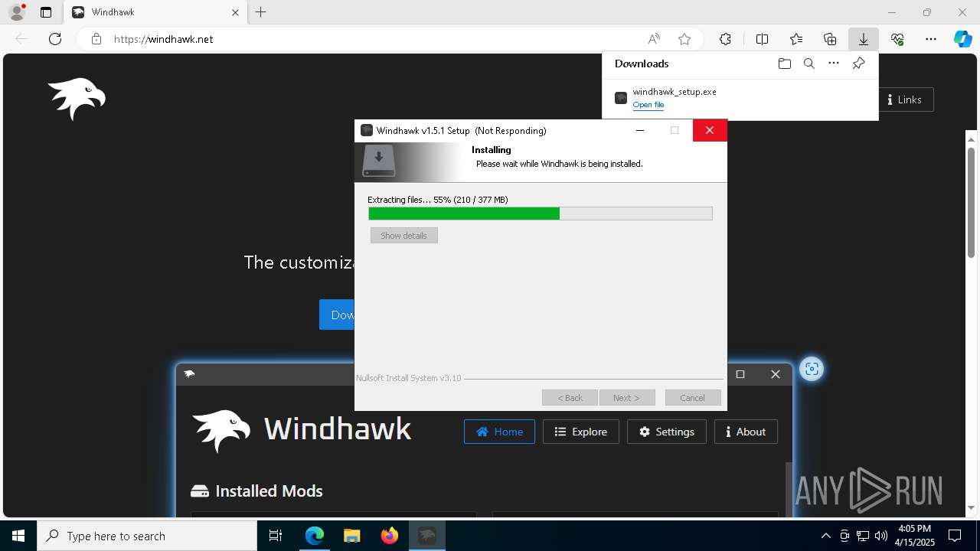Click the Links button on the webpage

click(x=904, y=99)
